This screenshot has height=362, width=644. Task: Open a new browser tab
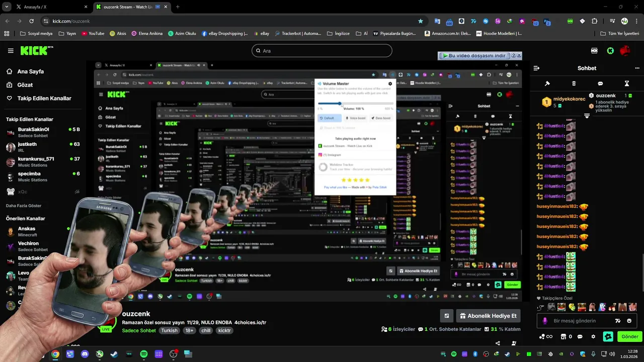point(178,7)
